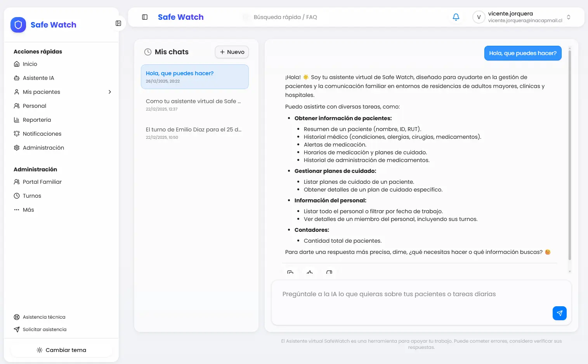The image size is (588, 364).
Task: Switch theme with Cambiar tema
Action: tap(61, 350)
